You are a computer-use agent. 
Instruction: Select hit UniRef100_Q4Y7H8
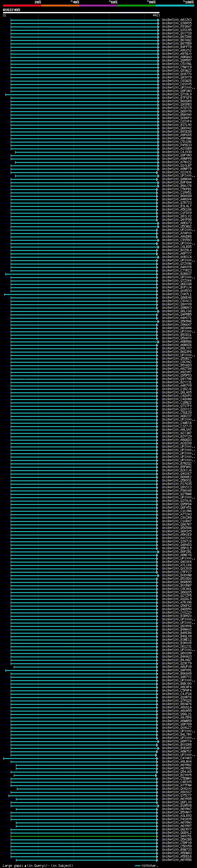(177, 379)
